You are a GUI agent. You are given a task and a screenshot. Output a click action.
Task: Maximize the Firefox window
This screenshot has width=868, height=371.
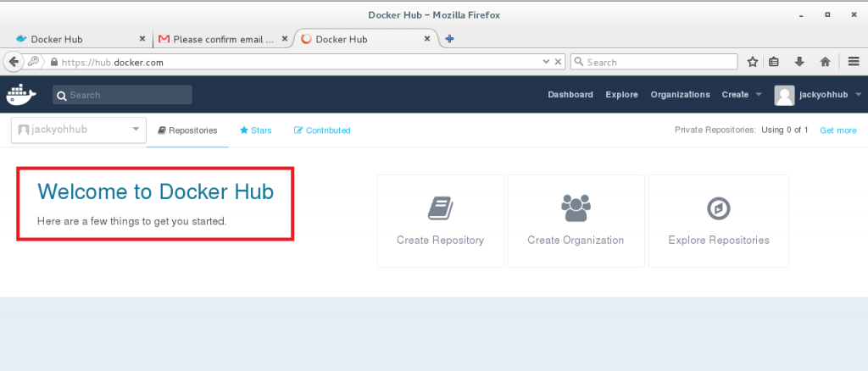coord(827,15)
